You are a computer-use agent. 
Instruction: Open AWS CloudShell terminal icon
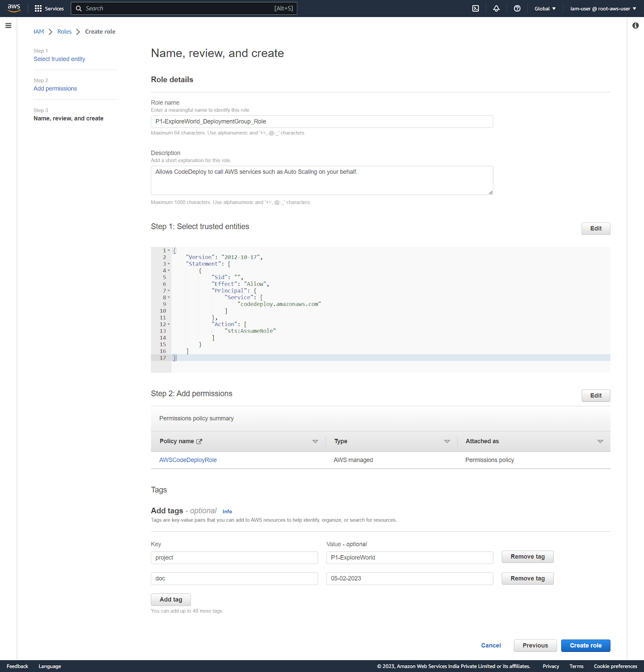click(x=476, y=8)
